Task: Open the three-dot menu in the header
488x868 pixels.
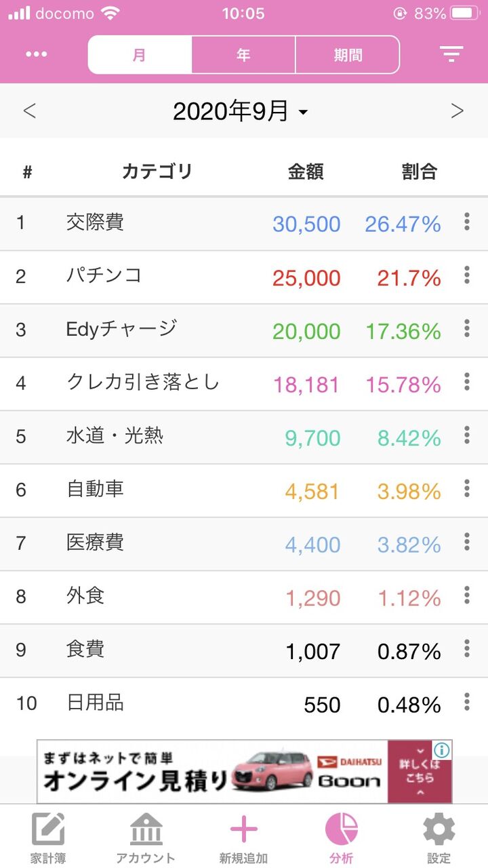Action: [x=37, y=55]
